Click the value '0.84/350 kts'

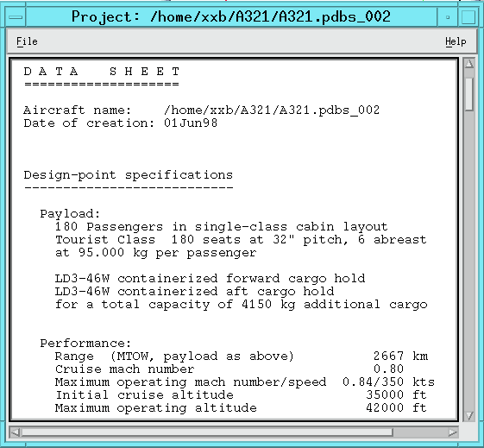(x=388, y=382)
